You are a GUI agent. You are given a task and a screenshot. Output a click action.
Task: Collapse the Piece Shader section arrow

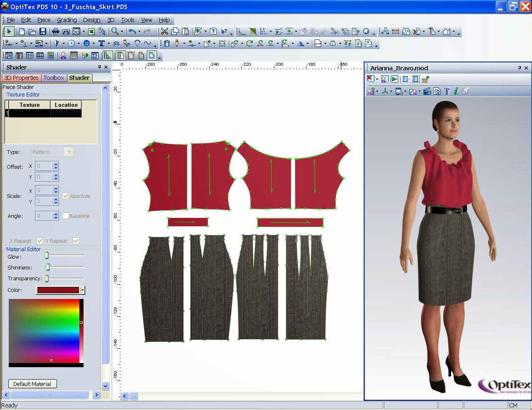(x=105, y=87)
